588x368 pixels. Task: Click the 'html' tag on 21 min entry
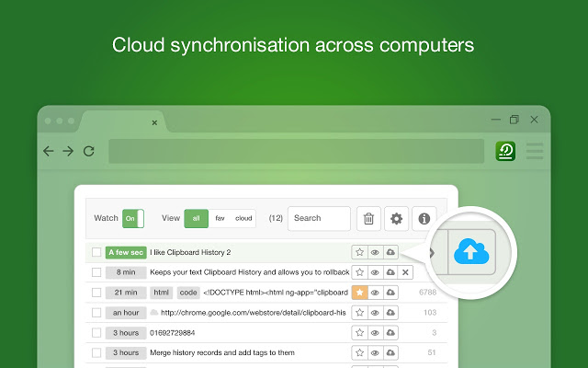pyautogui.click(x=162, y=293)
